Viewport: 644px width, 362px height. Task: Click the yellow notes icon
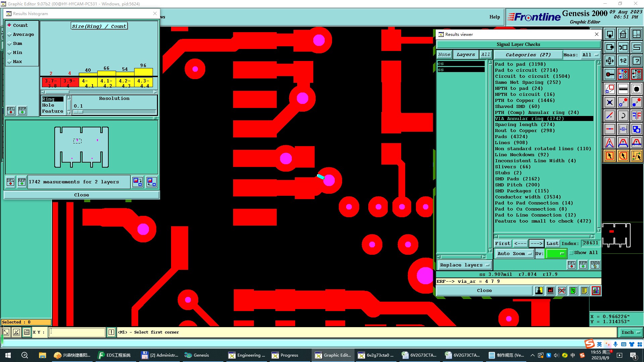pyautogui.click(x=584, y=291)
